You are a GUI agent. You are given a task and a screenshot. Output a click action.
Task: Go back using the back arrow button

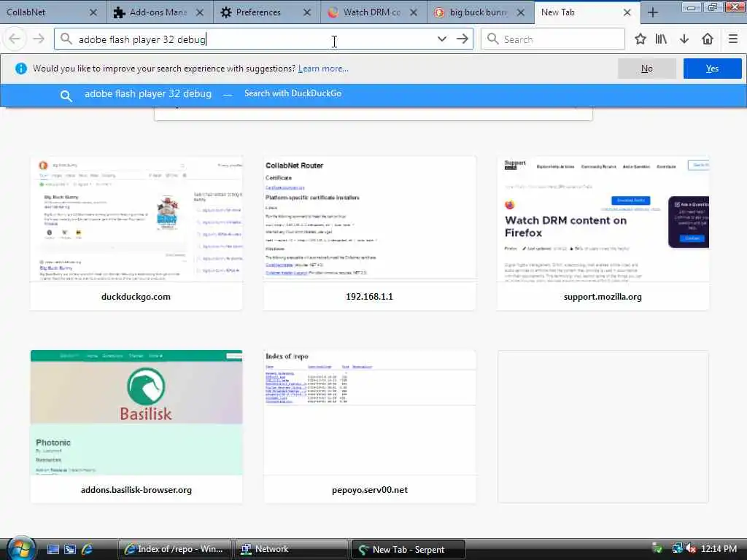(x=15, y=39)
